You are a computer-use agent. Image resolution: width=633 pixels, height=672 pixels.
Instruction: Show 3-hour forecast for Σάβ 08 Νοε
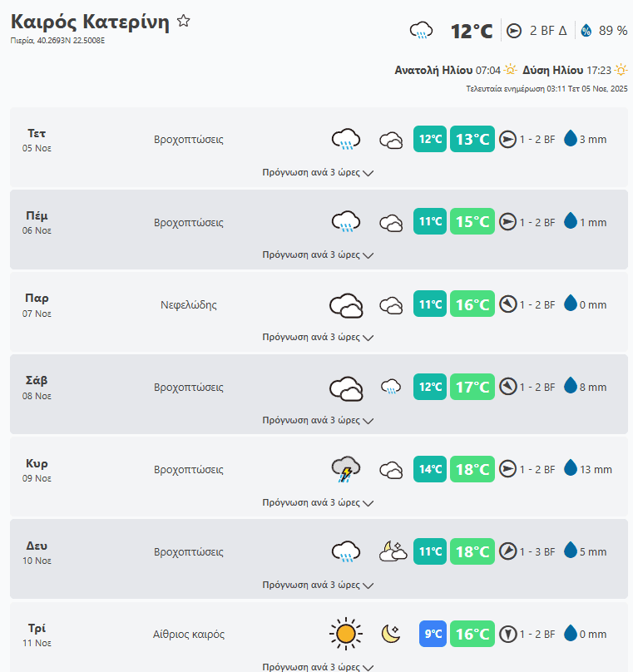click(x=318, y=420)
